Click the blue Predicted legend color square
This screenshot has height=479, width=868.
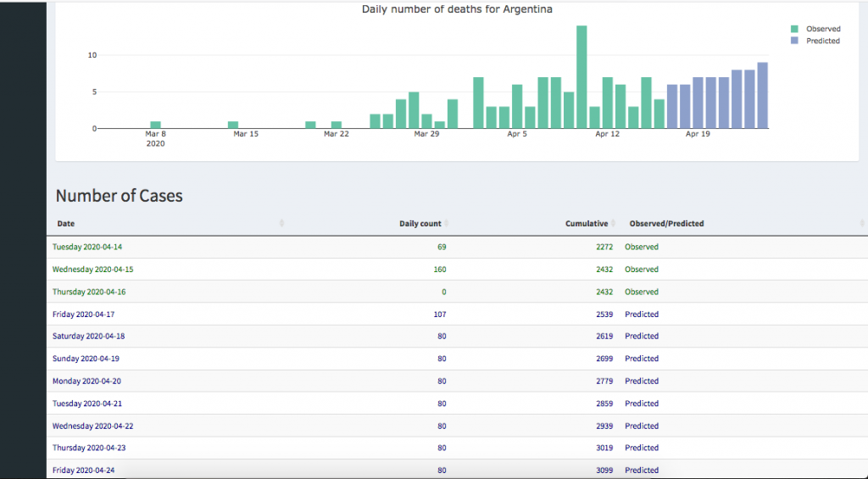tap(794, 41)
